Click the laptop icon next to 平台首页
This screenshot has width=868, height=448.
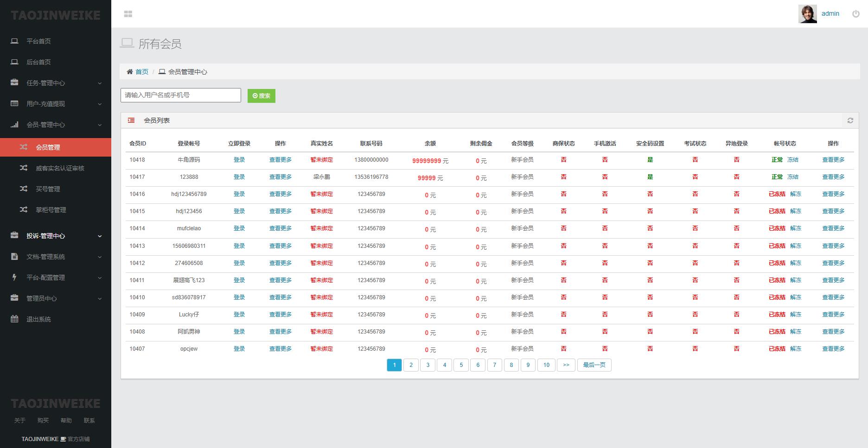pos(14,41)
